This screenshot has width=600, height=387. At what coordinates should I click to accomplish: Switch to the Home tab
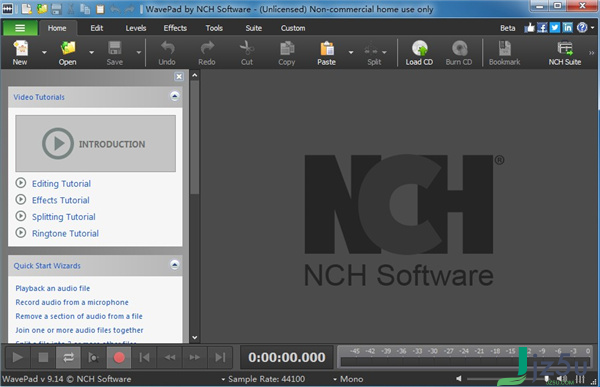(57, 28)
